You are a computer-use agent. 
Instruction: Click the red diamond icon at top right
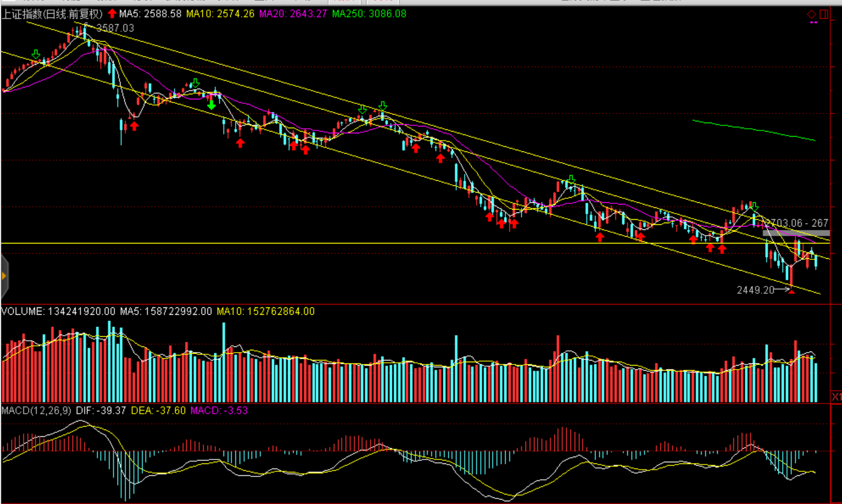pos(811,14)
